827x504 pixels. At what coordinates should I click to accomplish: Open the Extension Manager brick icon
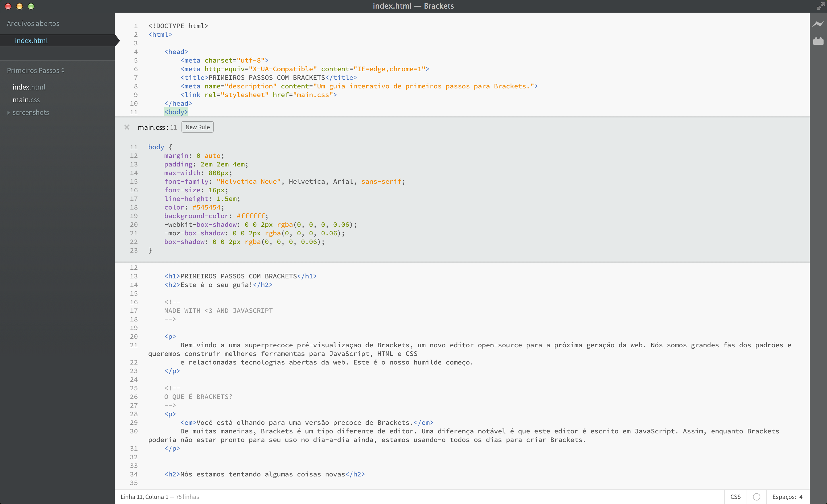[818, 41]
